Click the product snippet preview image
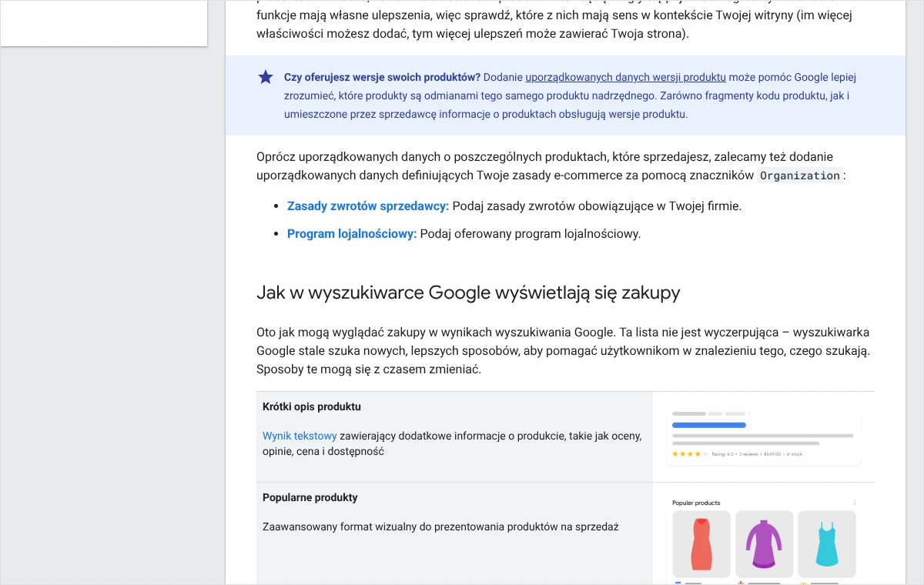Viewport: 924px width, 585px height. (764, 435)
